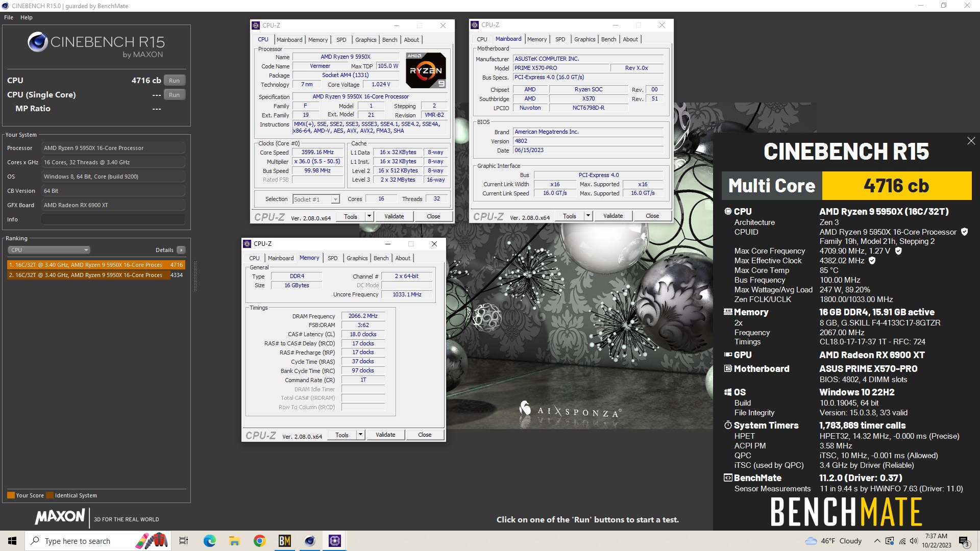Expand Tools dropdown arrow in Mainboard CPU-Z window
Image resolution: width=980 pixels, height=551 pixels.
(589, 216)
